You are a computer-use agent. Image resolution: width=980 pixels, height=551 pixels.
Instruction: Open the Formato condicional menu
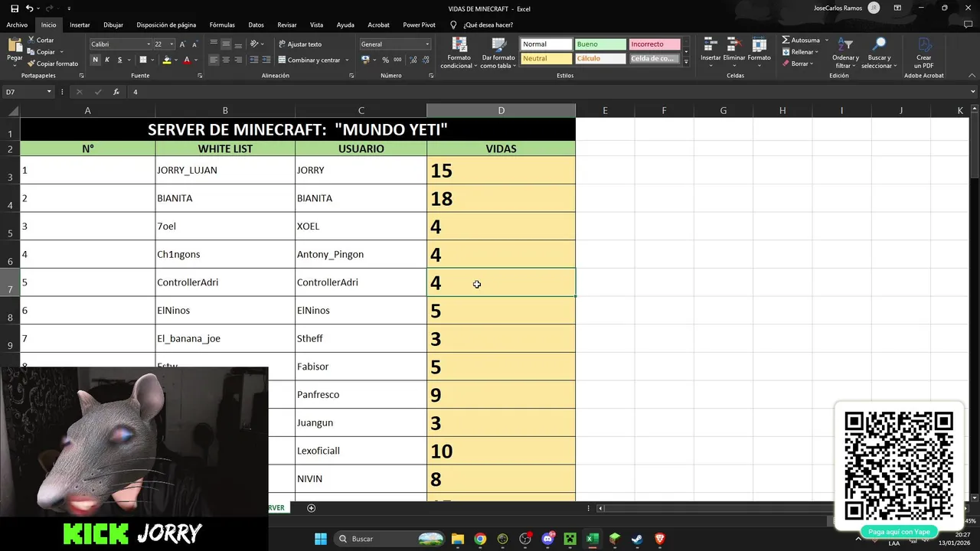coord(459,53)
